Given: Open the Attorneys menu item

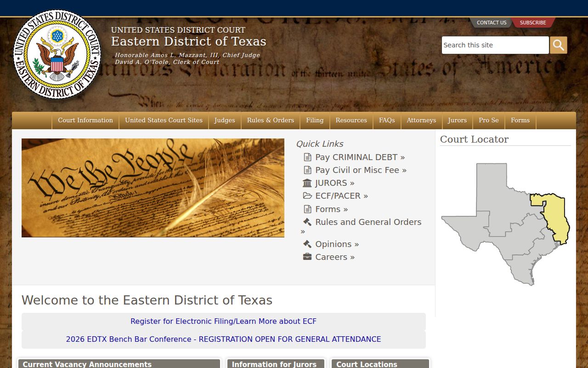Looking at the screenshot, I should 421,121.
